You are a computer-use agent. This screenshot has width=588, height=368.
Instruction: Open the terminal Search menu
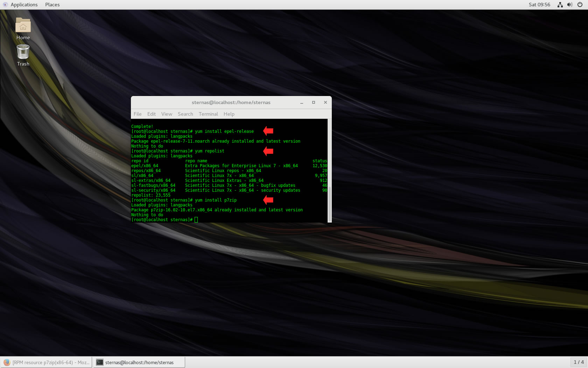[185, 114]
